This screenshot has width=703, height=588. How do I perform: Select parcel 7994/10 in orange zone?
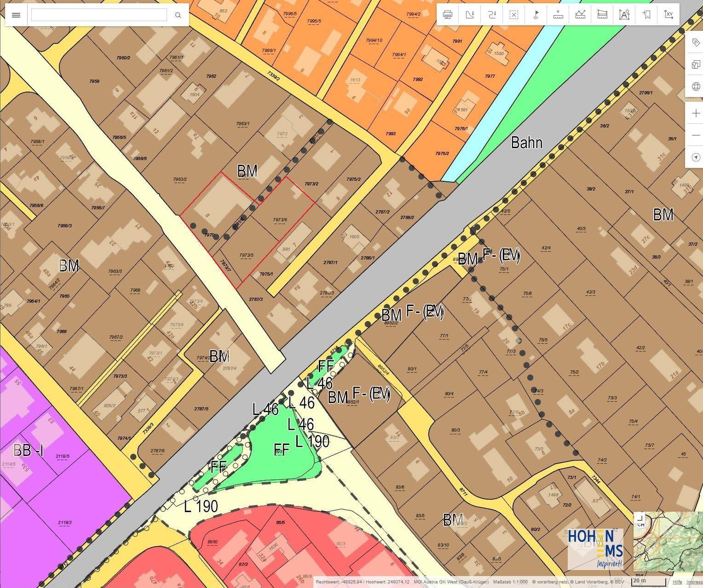[x=374, y=40]
